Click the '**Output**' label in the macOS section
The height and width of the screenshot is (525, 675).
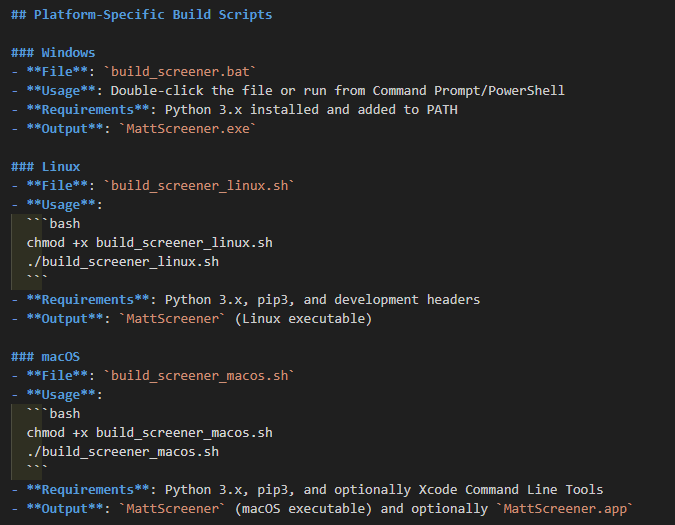pyautogui.click(x=65, y=509)
